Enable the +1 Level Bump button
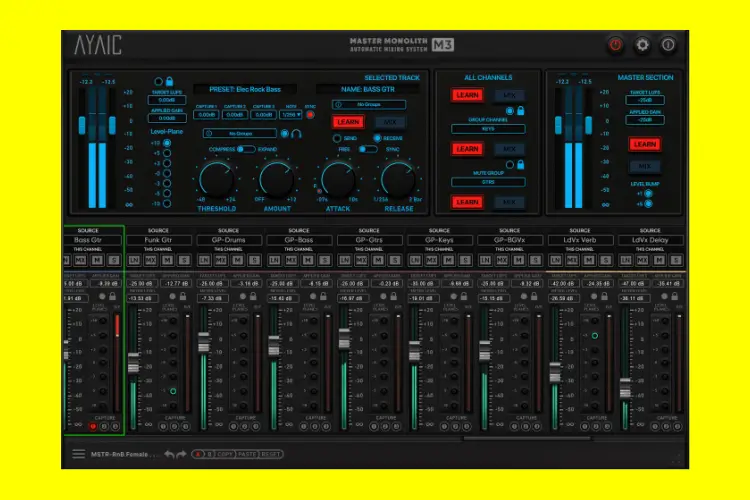 click(648, 194)
